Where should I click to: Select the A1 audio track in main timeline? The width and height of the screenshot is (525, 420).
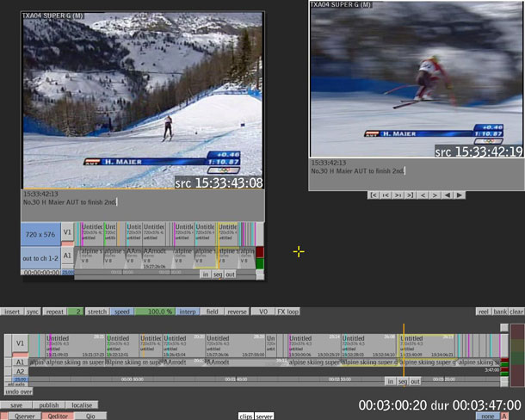tap(20, 362)
